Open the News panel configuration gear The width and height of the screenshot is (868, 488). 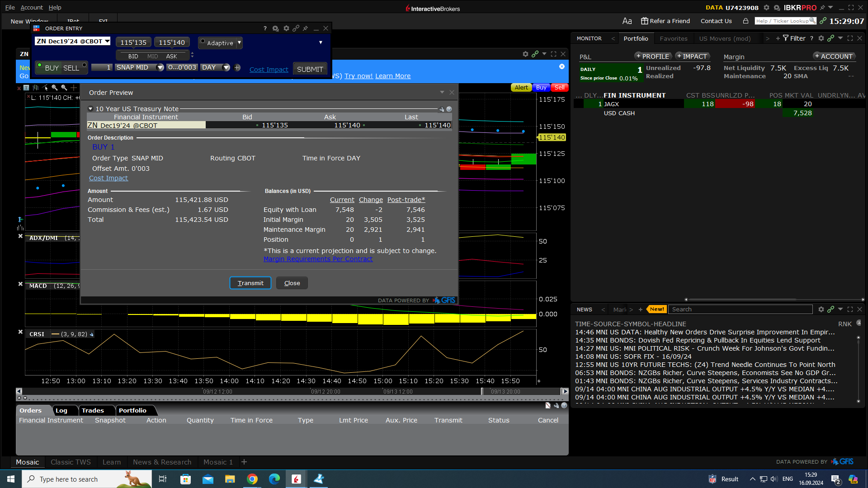click(x=821, y=310)
